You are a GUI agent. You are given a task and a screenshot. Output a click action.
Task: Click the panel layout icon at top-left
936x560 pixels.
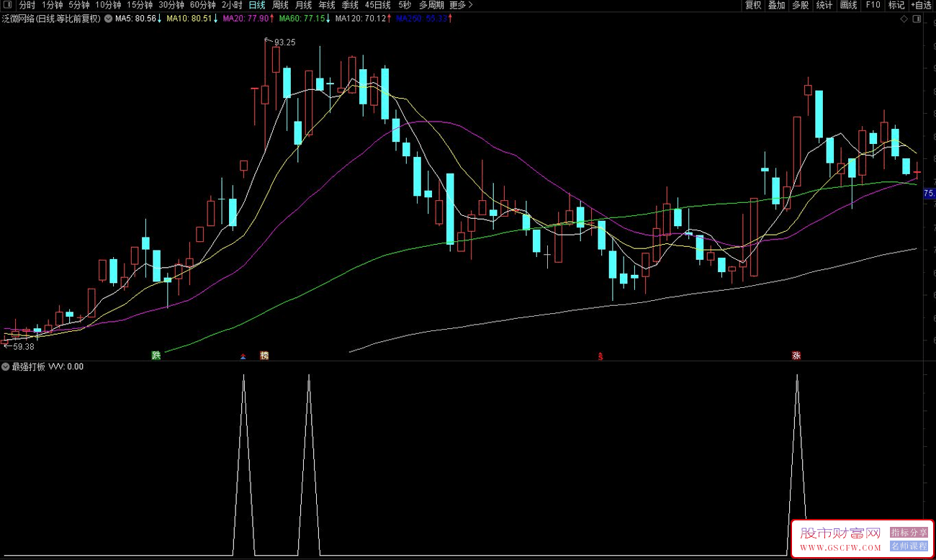point(7,5)
